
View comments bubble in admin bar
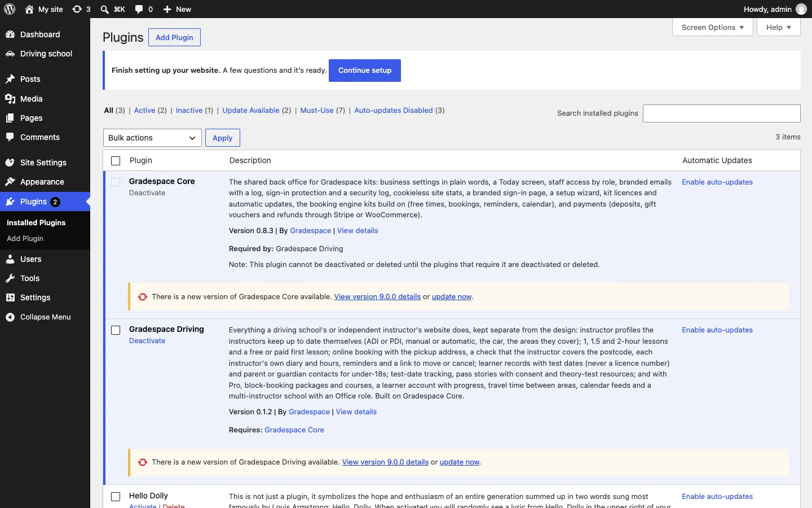coord(139,9)
